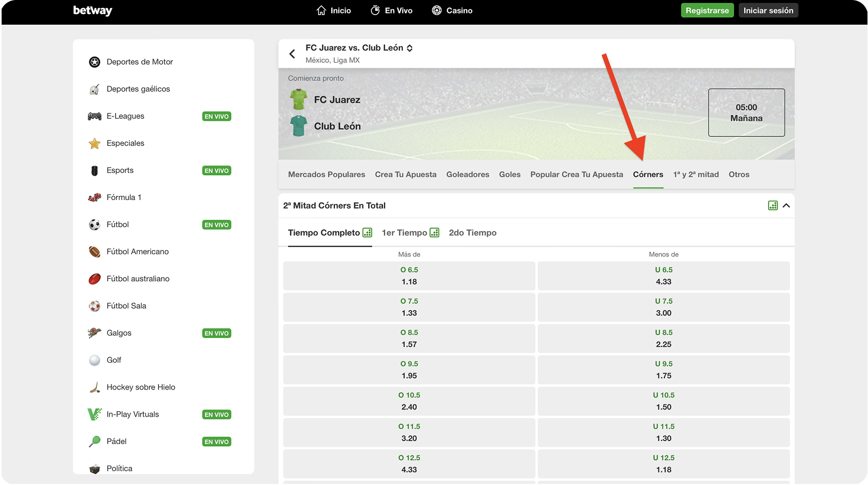Pick the U 10.5 odds at 1.50
This screenshot has height=485, width=868.
[x=663, y=401]
